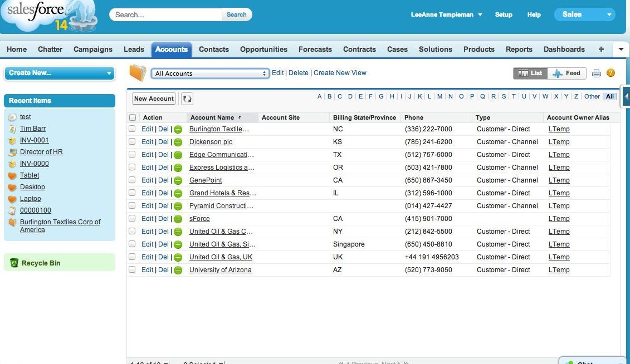Collapse the side panel arrow at the right edge
This screenshot has width=630, height=364.
tap(626, 96)
